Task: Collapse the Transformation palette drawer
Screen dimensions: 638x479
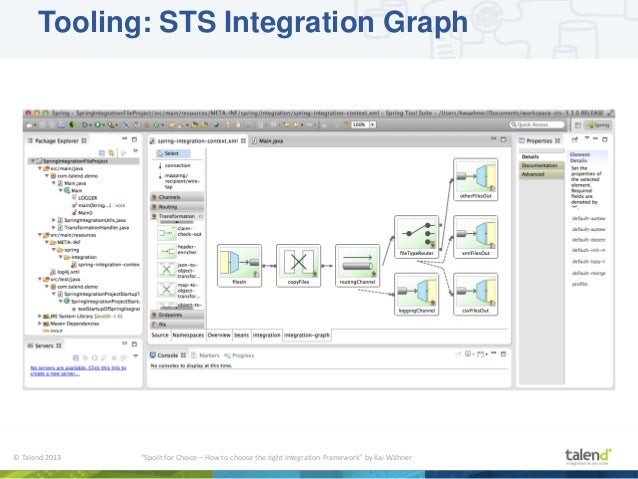Action: tap(178, 216)
